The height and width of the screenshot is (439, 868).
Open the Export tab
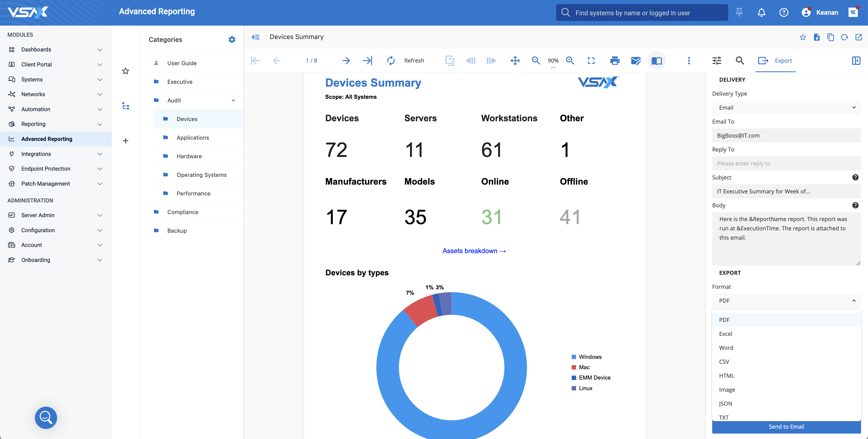coord(775,61)
